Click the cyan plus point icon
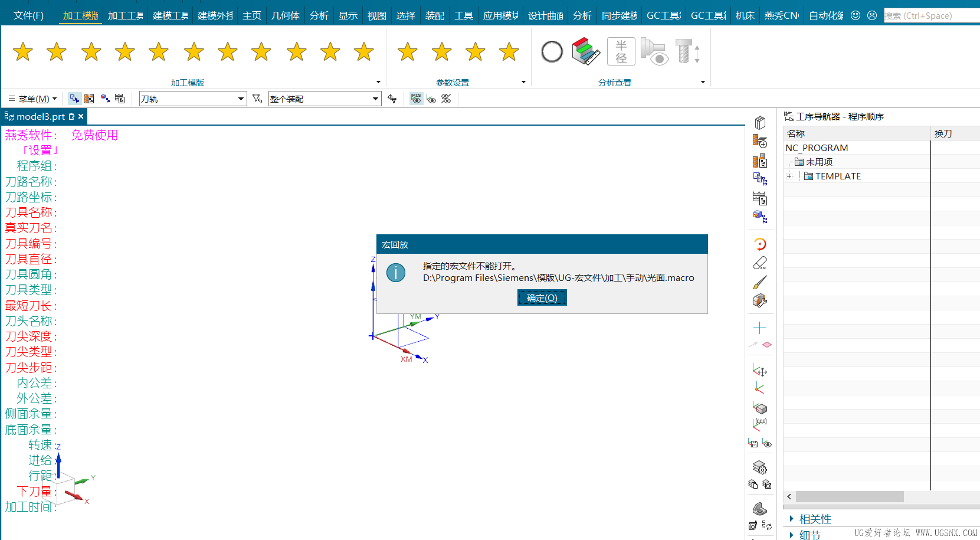The height and width of the screenshot is (540, 980). 760,328
